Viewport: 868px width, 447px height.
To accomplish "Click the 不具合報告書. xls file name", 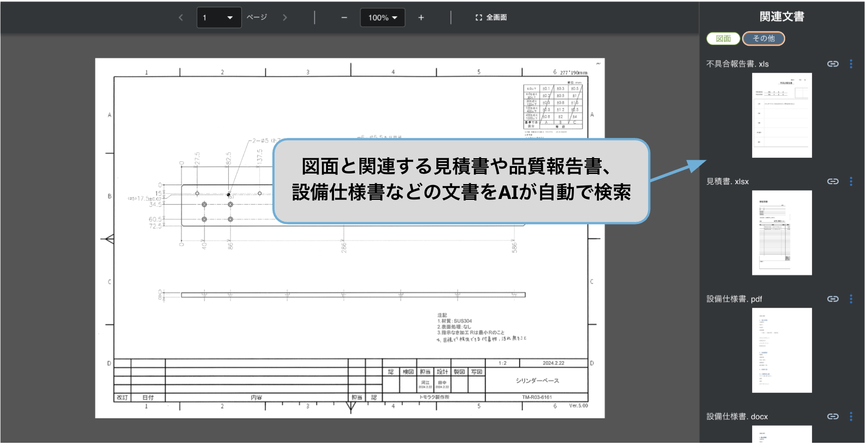I will tap(737, 64).
